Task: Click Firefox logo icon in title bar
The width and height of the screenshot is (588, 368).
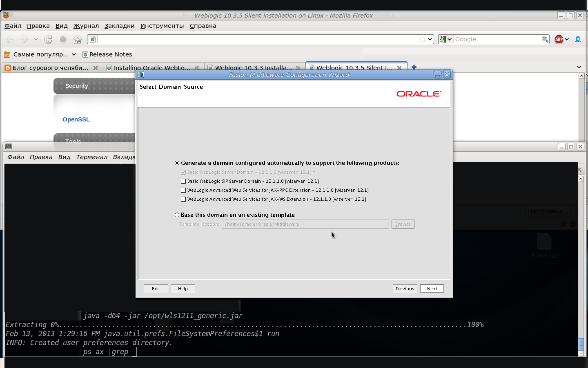Action: click(6, 15)
